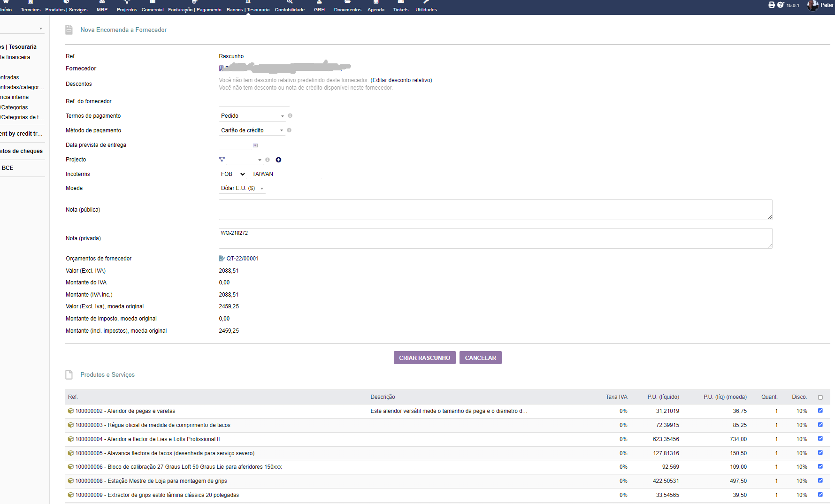This screenshot has width=835, height=504.
Task: Uncheck the 100000003 Régua oficial row checkbox
Action: click(820, 425)
